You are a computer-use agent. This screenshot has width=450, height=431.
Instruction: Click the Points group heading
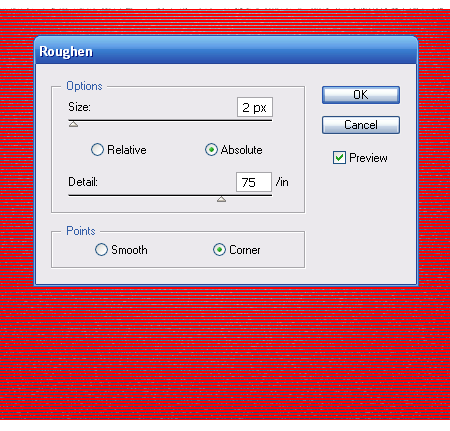click(81, 231)
